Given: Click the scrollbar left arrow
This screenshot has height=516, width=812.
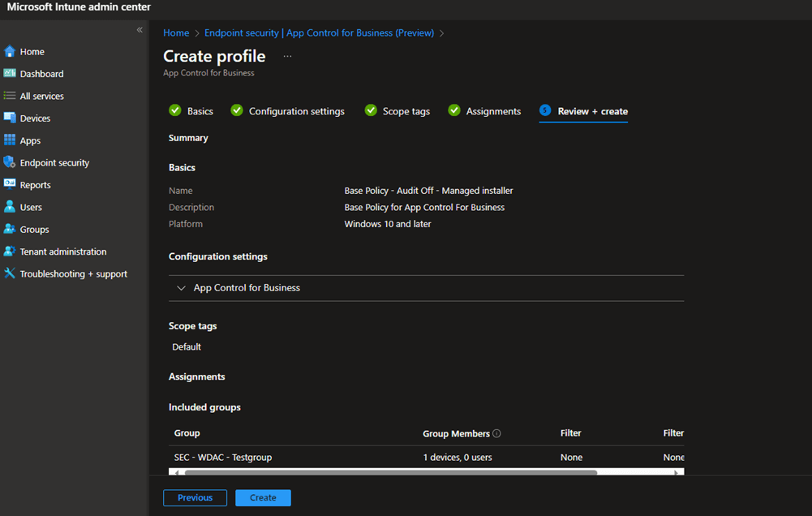Looking at the screenshot, I should click(x=177, y=472).
